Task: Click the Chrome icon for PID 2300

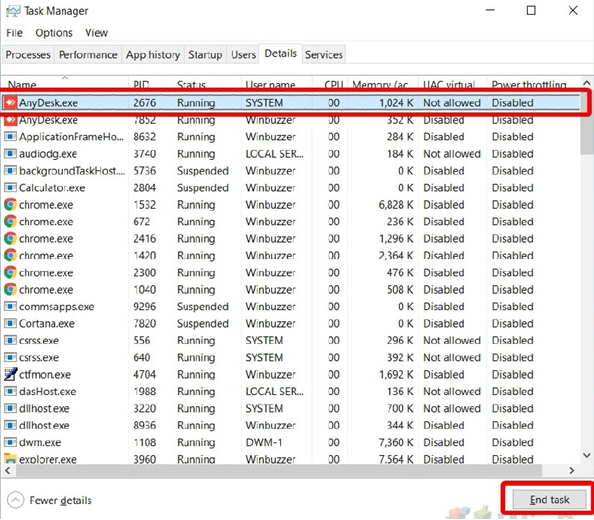Action: tap(11, 272)
